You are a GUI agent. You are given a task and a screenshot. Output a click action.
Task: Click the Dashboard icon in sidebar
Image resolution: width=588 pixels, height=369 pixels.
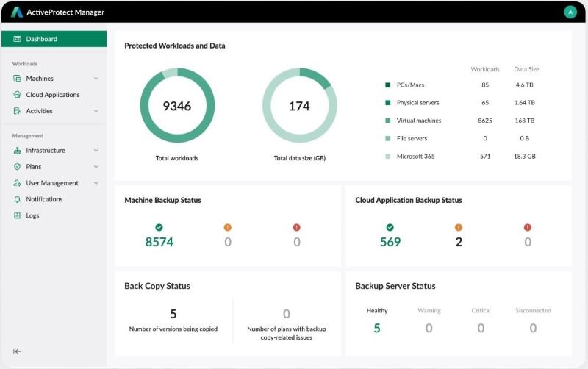(x=17, y=39)
